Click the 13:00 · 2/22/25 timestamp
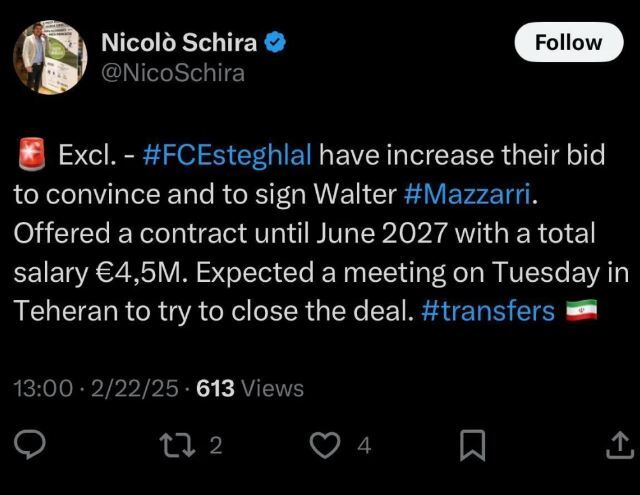 tap(96, 388)
